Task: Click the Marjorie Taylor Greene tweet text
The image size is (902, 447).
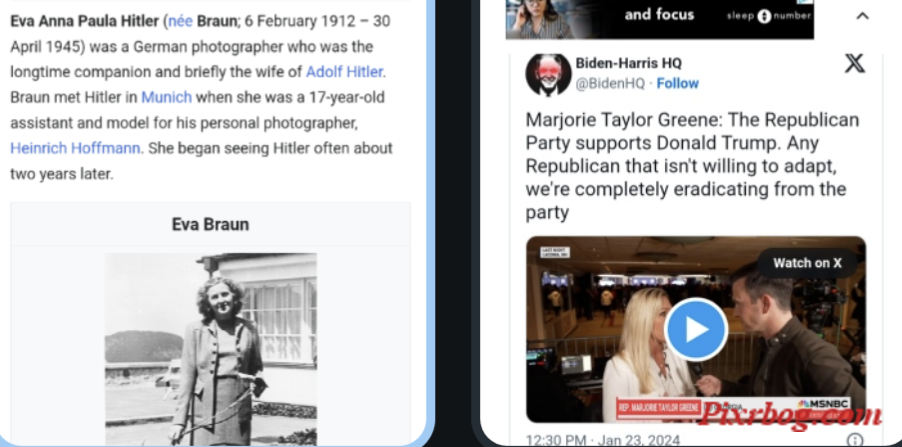Action: pos(692,166)
